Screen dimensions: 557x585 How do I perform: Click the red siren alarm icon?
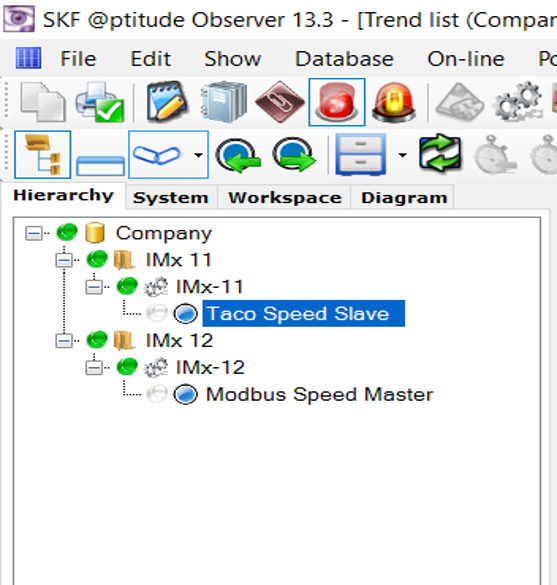click(x=394, y=102)
